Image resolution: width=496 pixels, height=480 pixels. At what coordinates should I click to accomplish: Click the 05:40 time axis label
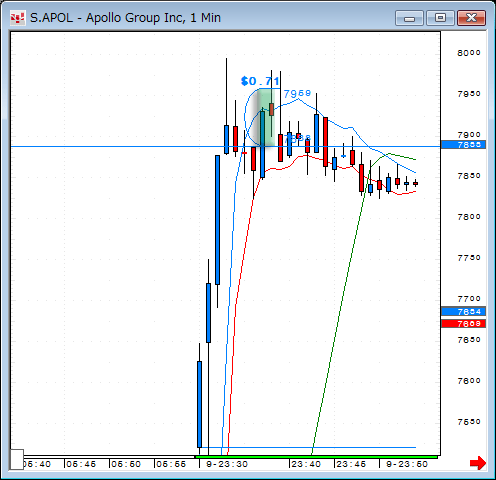[x=37, y=464]
